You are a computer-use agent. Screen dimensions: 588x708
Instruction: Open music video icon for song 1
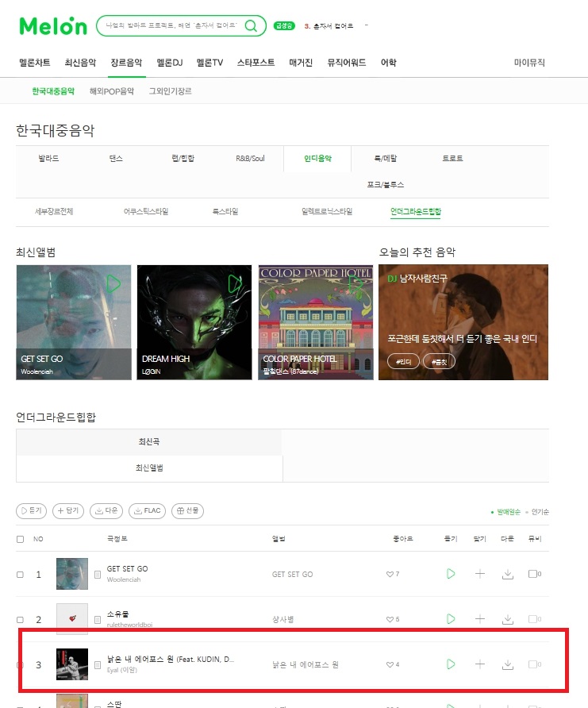tap(534, 574)
